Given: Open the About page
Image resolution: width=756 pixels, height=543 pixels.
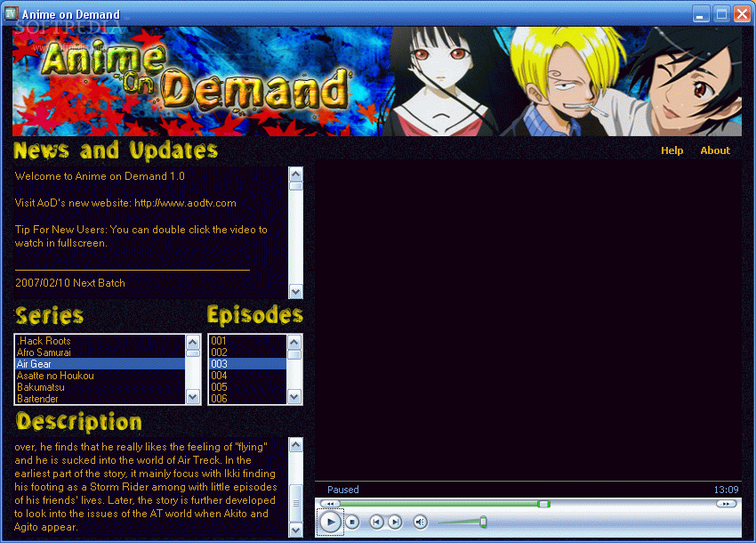Looking at the screenshot, I should point(715,150).
